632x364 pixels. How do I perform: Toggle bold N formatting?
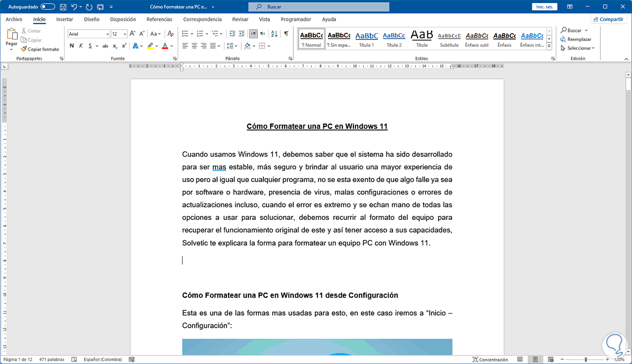pos(72,46)
